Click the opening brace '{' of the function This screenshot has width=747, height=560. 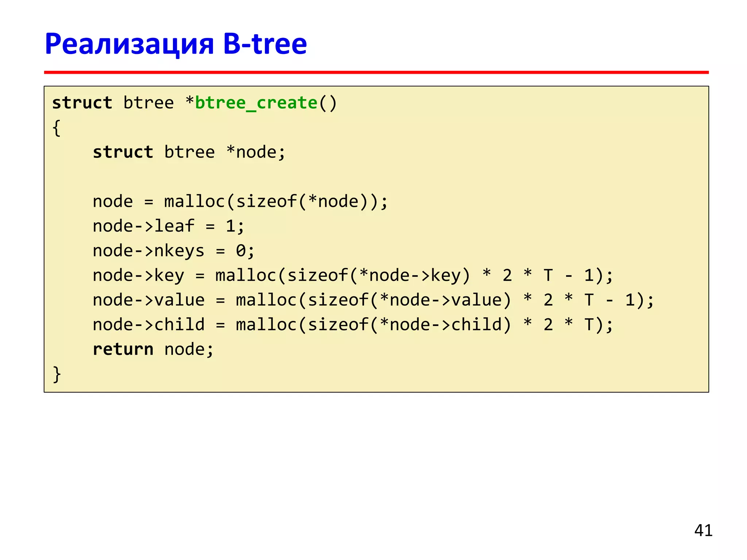(x=57, y=128)
